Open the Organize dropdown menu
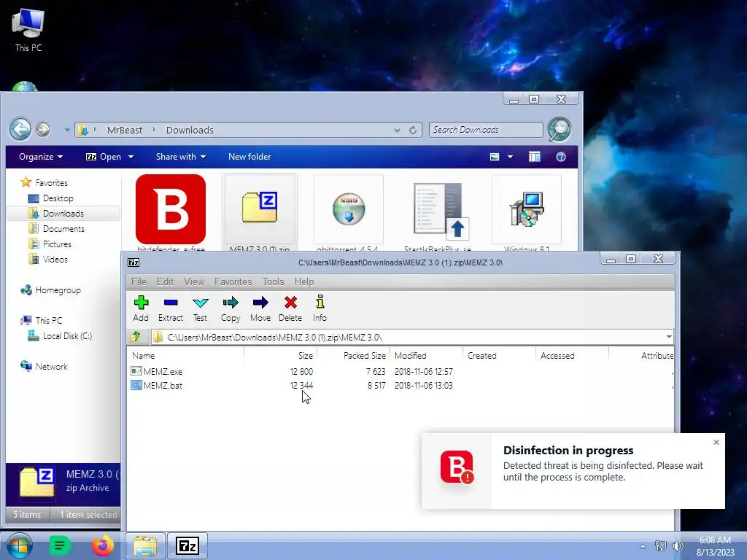The height and width of the screenshot is (560, 747). pos(41,157)
